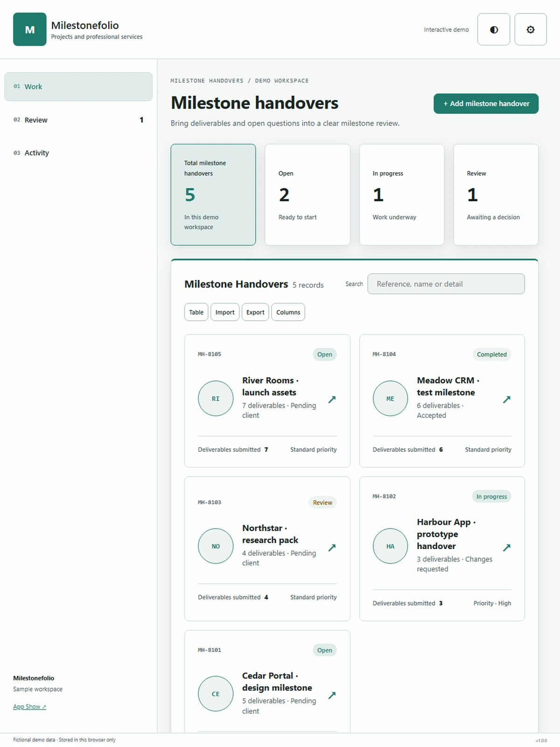This screenshot has height=747, width=560.
Task: Open River Rooms card arrow icon
Action: 332,399
